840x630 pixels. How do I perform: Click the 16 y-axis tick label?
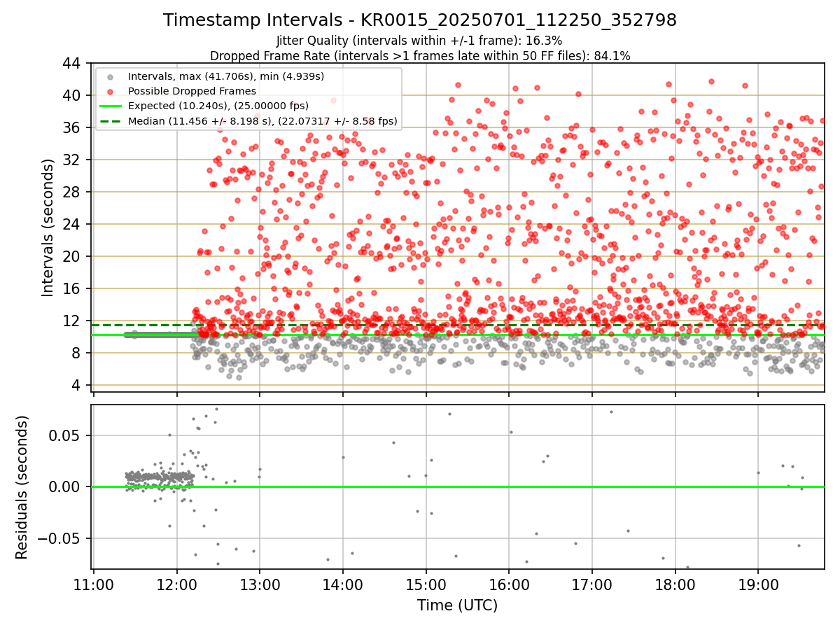[x=73, y=288]
